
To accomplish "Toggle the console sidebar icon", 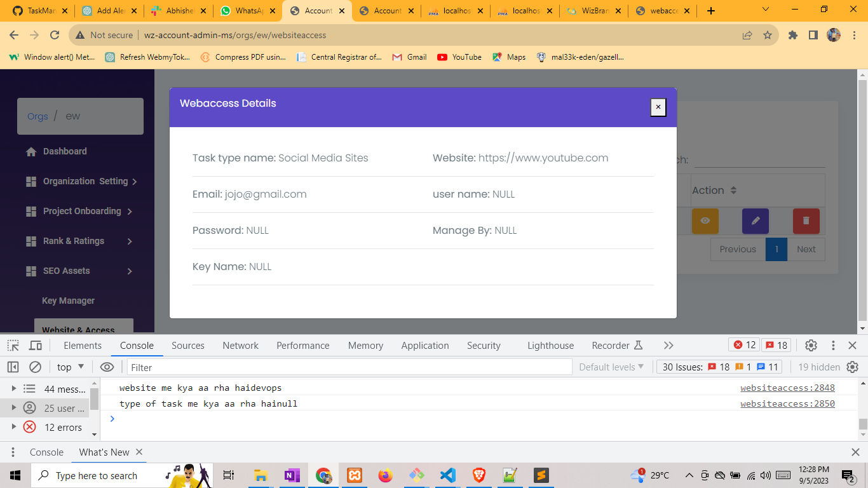I will [13, 367].
